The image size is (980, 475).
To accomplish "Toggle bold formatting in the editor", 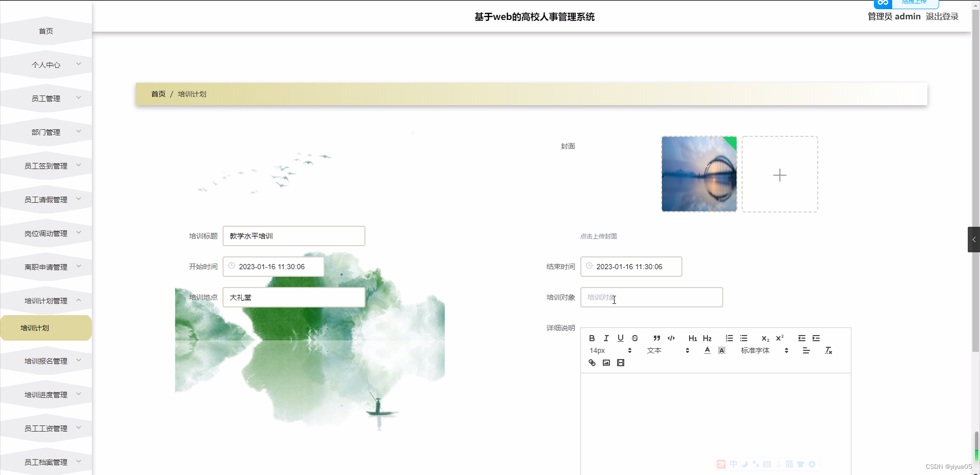I will coord(592,338).
